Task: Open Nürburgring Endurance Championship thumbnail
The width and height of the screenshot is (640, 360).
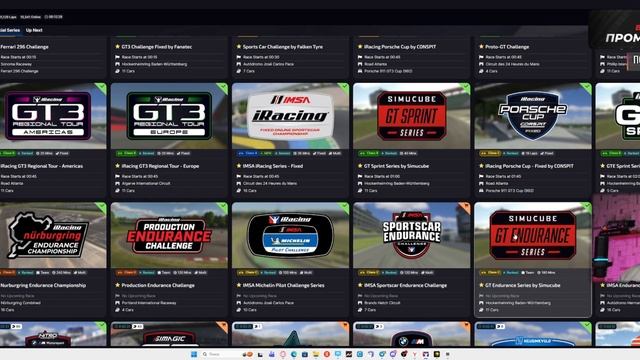Action: 53,236
